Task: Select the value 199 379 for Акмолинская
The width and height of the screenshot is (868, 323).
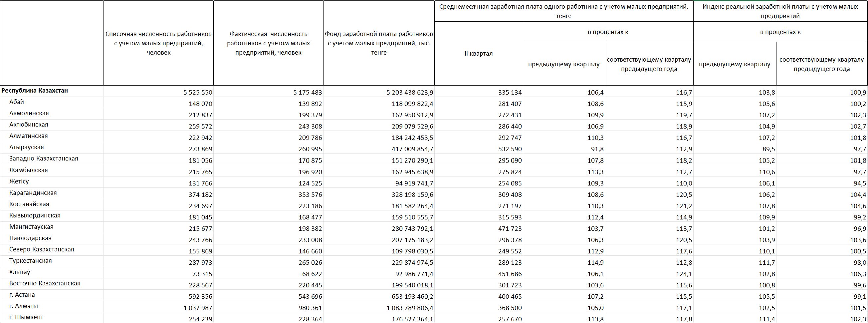Action: 310,115
